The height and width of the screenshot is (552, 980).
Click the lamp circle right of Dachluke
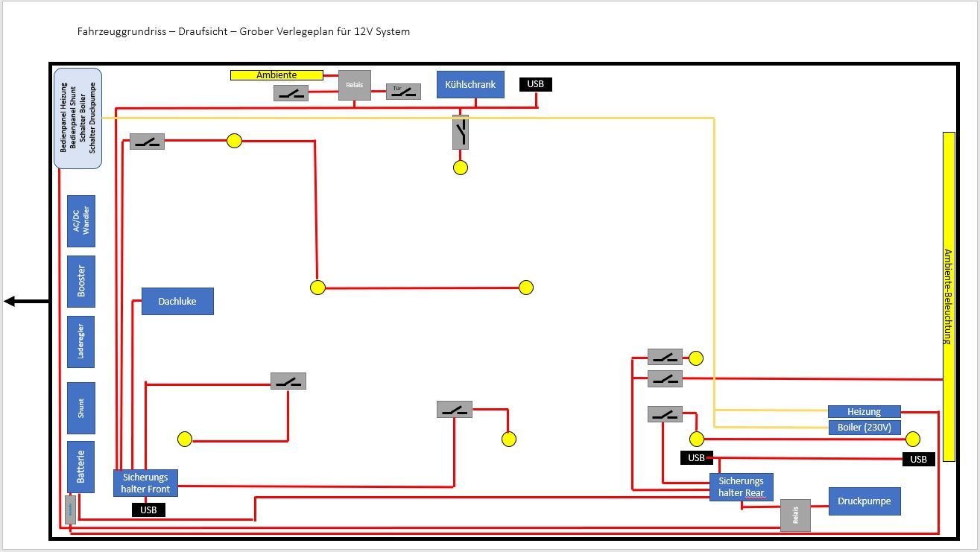click(318, 288)
